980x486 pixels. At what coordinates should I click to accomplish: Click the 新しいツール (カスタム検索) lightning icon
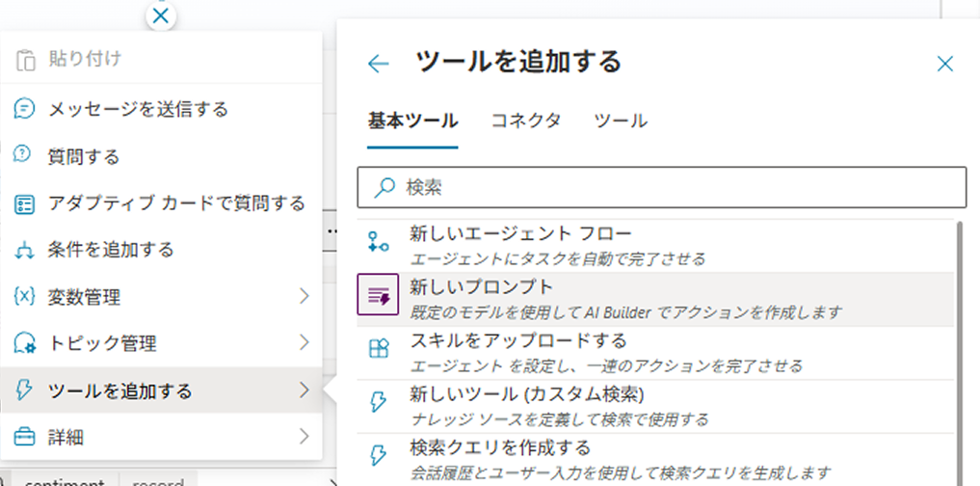click(379, 404)
